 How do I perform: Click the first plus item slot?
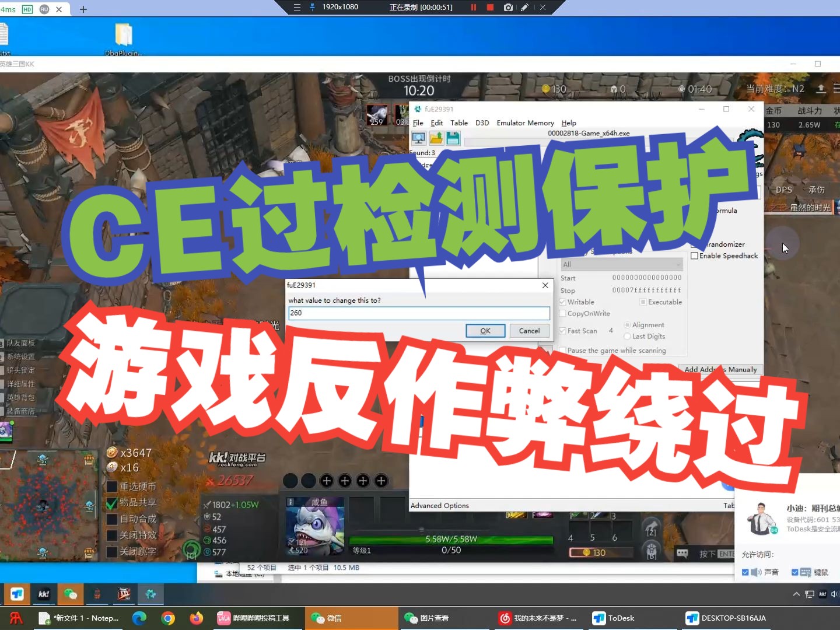coord(327,481)
